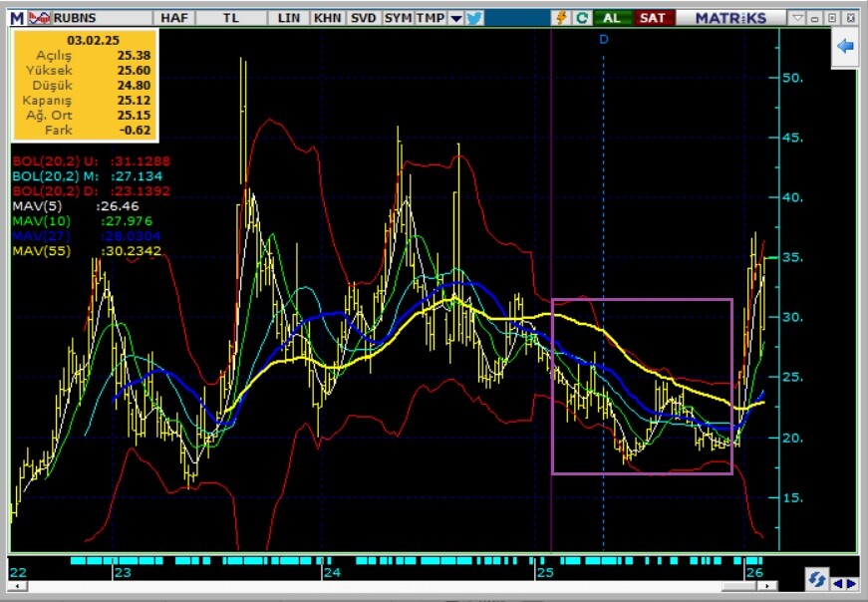Click the lightning bolt quick order icon
Image resolution: width=868 pixels, height=602 pixels.
561,18
